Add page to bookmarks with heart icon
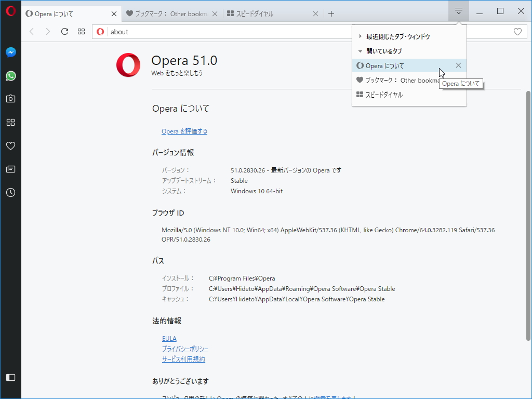The width and height of the screenshot is (532, 399). [x=517, y=32]
